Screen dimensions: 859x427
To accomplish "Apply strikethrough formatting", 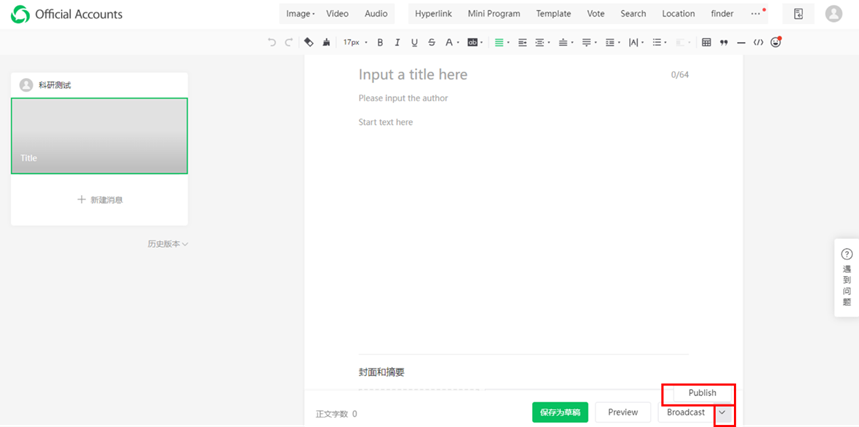I will (x=431, y=43).
